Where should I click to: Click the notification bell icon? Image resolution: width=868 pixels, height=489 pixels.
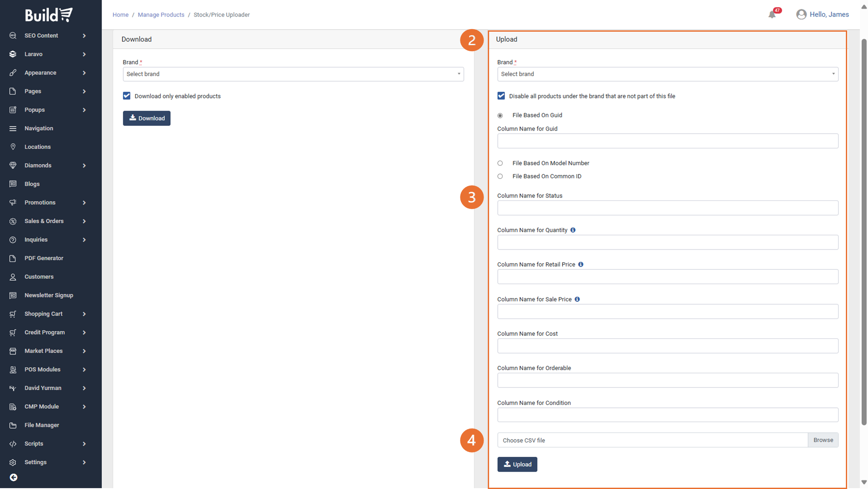pyautogui.click(x=772, y=15)
